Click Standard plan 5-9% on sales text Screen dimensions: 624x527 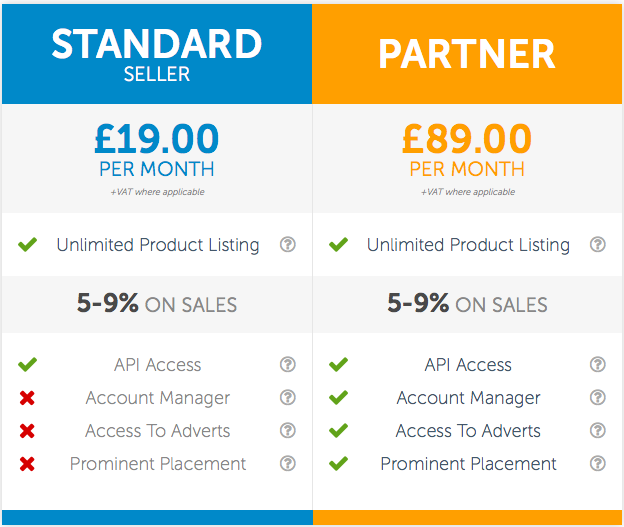tap(157, 304)
